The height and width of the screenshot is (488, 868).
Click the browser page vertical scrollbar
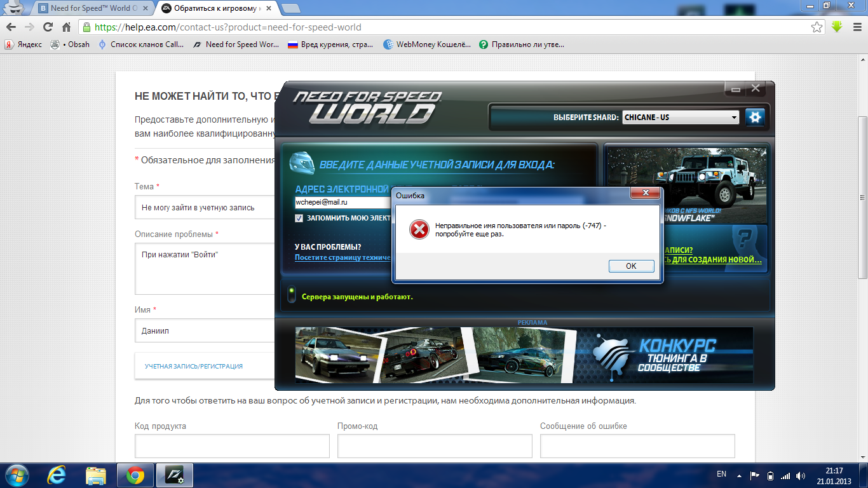click(862, 197)
